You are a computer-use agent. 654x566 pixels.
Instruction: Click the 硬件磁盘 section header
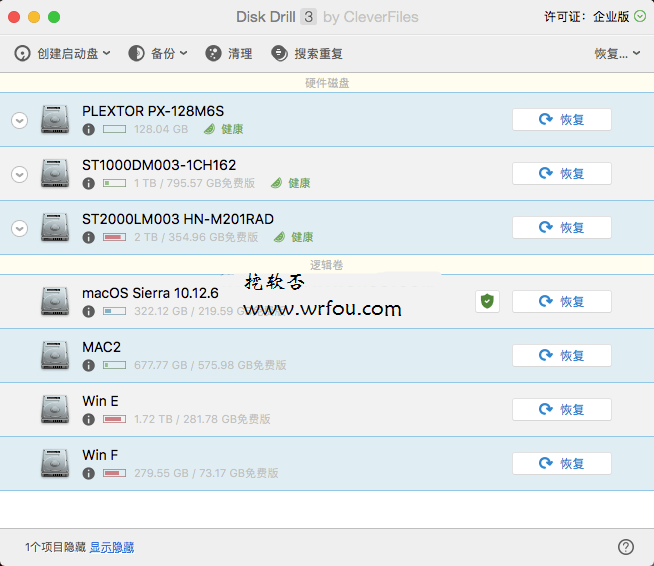coord(327,83)
